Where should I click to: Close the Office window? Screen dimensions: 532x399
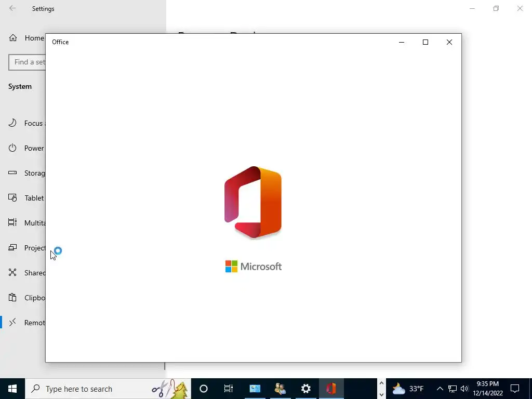click(449, 42)
